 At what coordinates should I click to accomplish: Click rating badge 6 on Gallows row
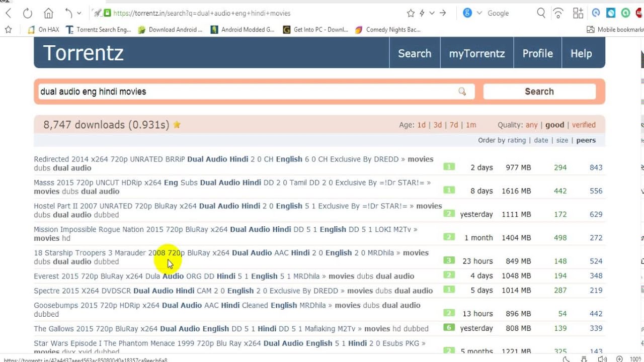point(449,327)
